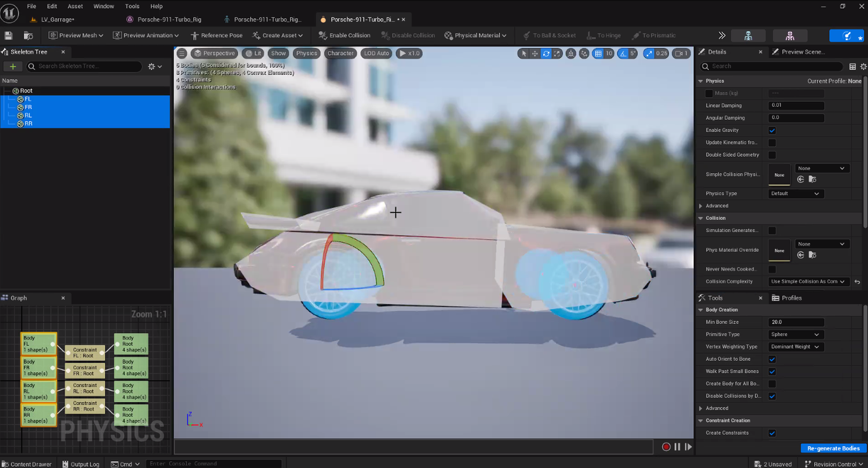This screenshot has height=468, width=868.
Task: Enable Create Body for All Bones checkbox
Action: point(772,384)
